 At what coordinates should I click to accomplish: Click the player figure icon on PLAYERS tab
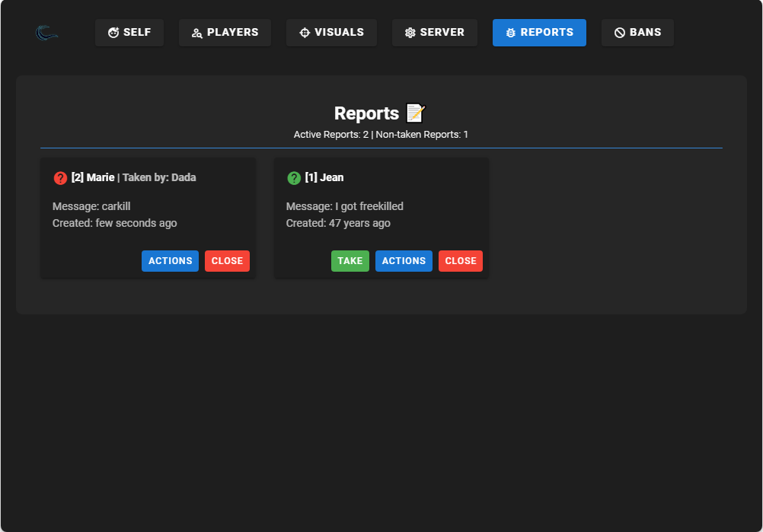(196, 32)
